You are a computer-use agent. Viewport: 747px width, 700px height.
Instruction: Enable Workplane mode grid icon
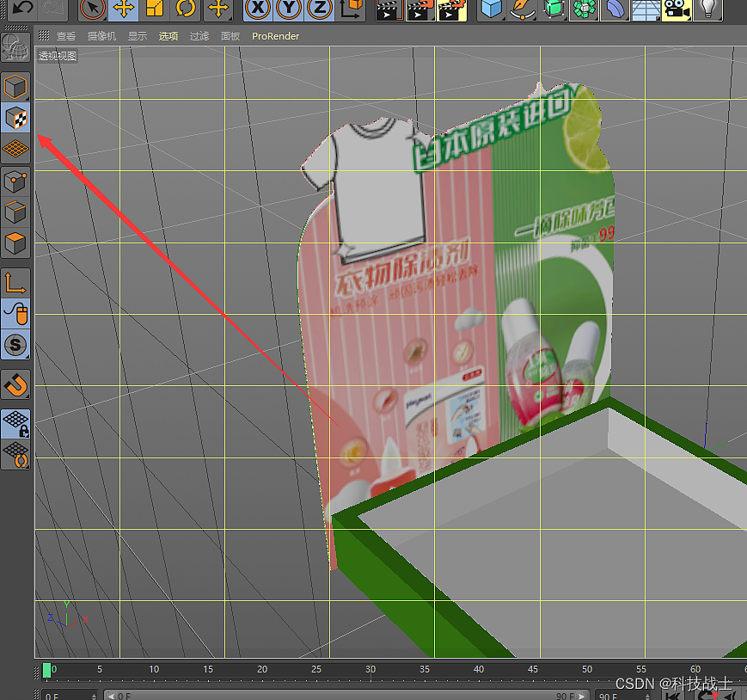pyautogui.click(x=15, y=149)
